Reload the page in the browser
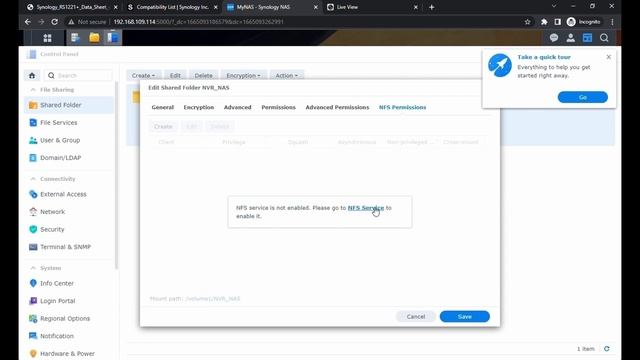Image resolution: width=640 pixels, height=360 pixels. [x=54, y=22]
